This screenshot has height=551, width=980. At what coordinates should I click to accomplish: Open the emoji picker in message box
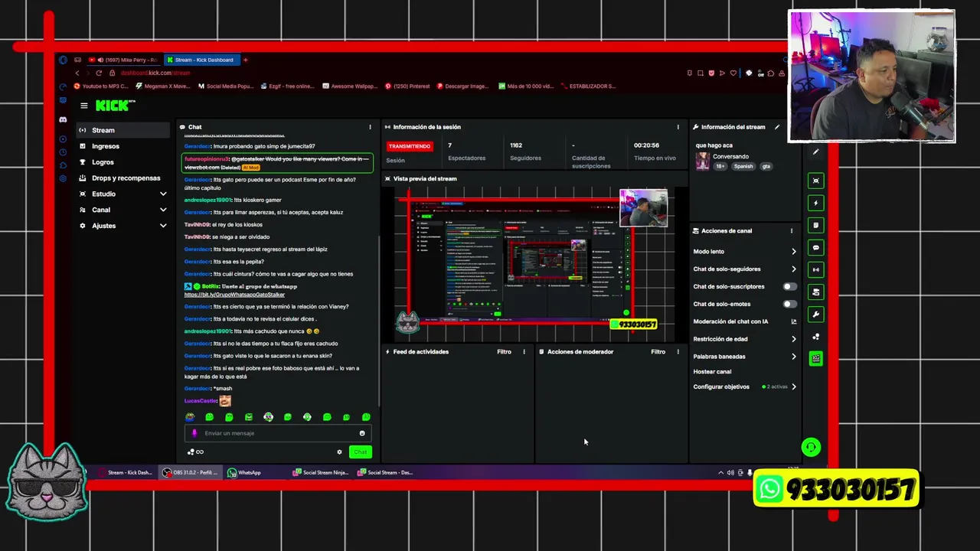coord(362,433)
